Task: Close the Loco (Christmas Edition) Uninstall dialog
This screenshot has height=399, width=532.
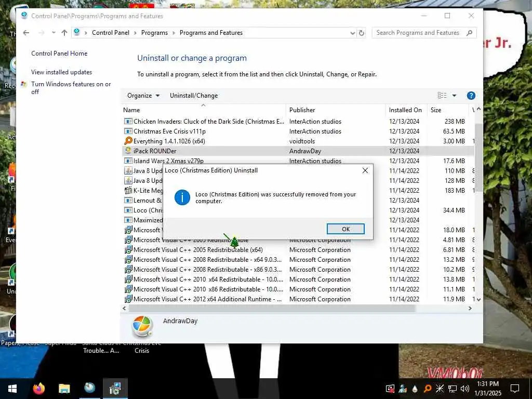Action: tap(365, 170)
